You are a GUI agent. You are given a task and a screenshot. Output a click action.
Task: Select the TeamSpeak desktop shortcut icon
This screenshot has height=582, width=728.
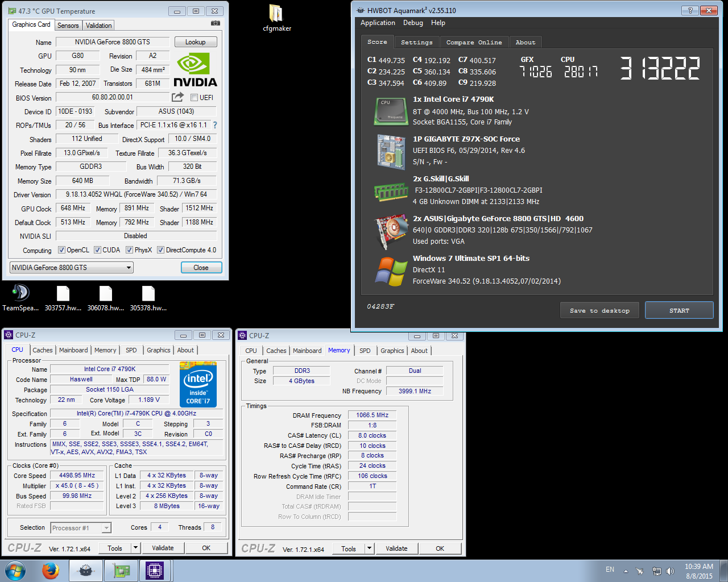click(x=20, y=298)
